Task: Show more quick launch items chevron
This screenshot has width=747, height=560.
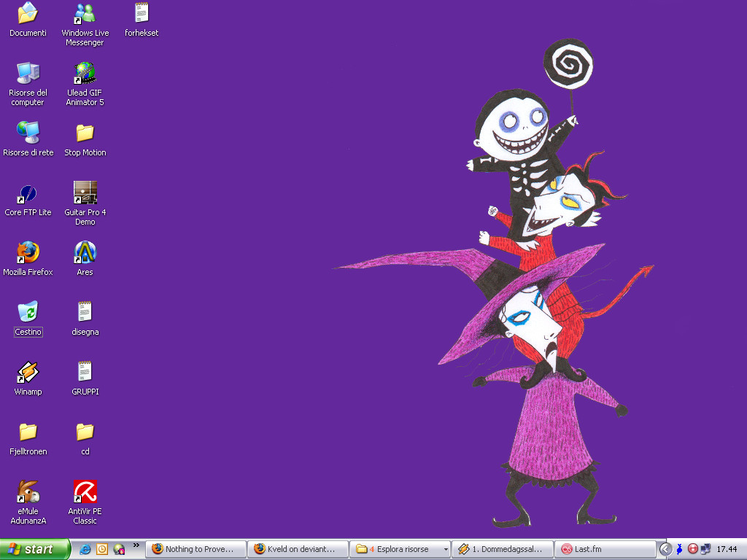Action: click(136, 545)
